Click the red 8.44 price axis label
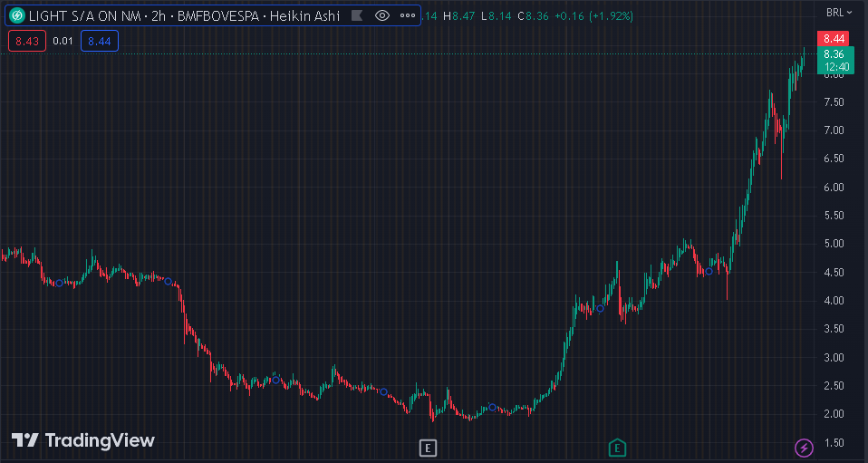This screenshot has width=868, height=463. (833, 38)
